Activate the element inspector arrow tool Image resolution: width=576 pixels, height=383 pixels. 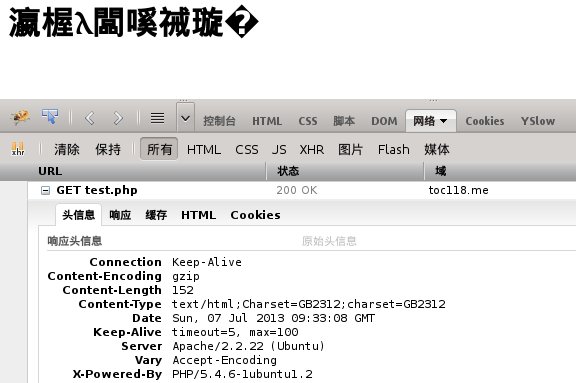click(50, 117)
